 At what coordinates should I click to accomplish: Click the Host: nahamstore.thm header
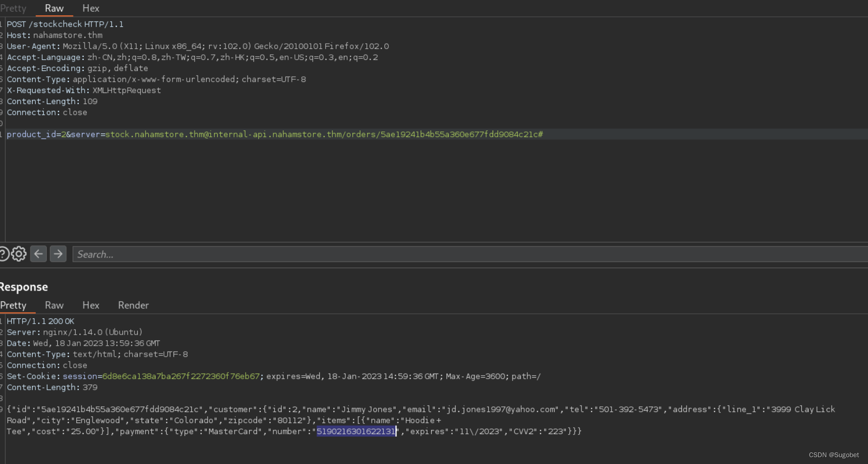coord(55,35)
